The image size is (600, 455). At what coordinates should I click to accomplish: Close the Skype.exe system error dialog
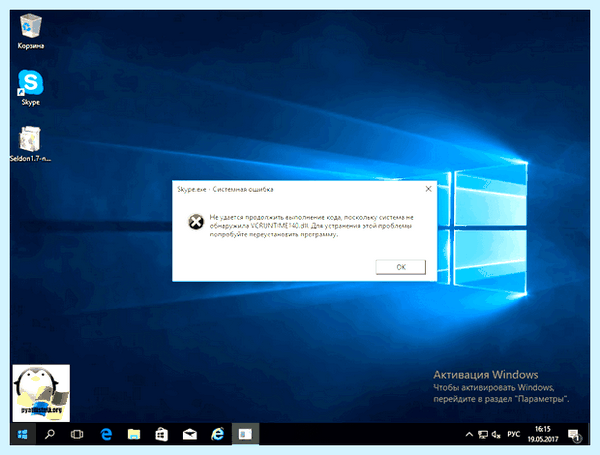pyautogui.click(x=428, y=189)
